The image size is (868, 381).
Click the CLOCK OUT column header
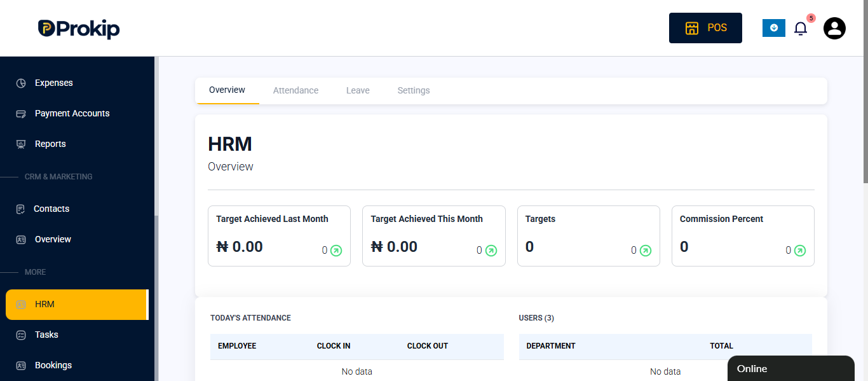428,346
